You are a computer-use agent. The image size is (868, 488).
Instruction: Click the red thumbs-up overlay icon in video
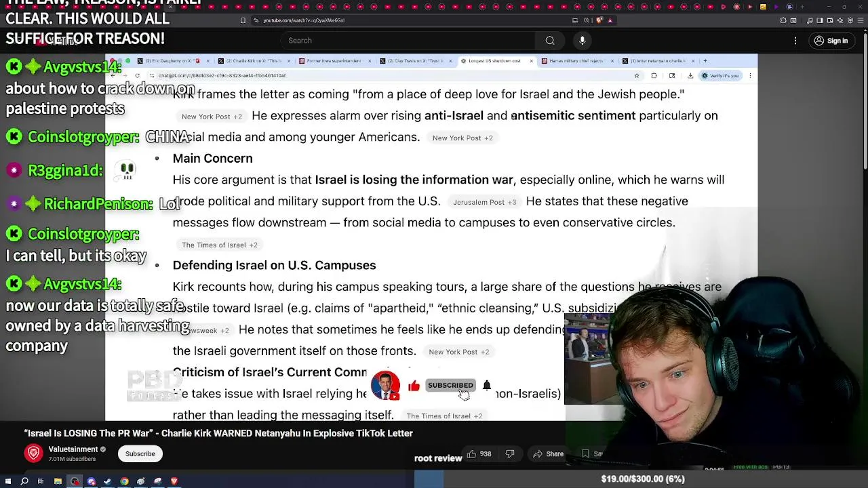point(414,386)
